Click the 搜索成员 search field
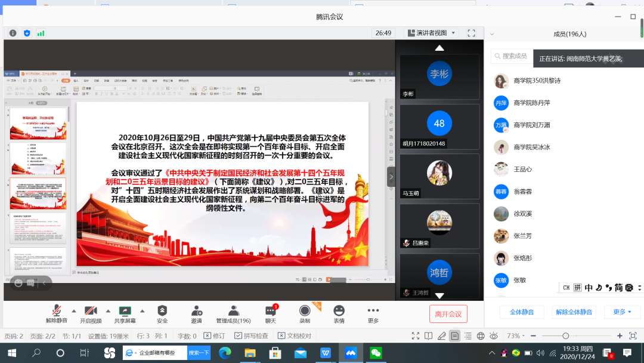This screenshot has height=363, width=644. pyautogui.click(x=514, y=56)
